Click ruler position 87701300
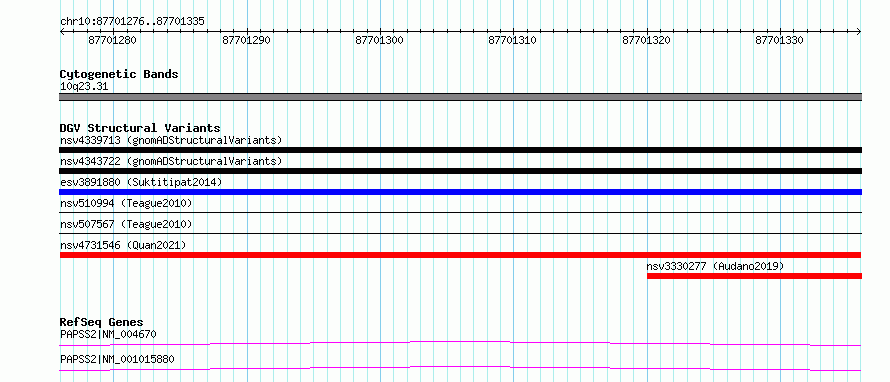Viewport: 890px width, 382px height. point(380,40)
